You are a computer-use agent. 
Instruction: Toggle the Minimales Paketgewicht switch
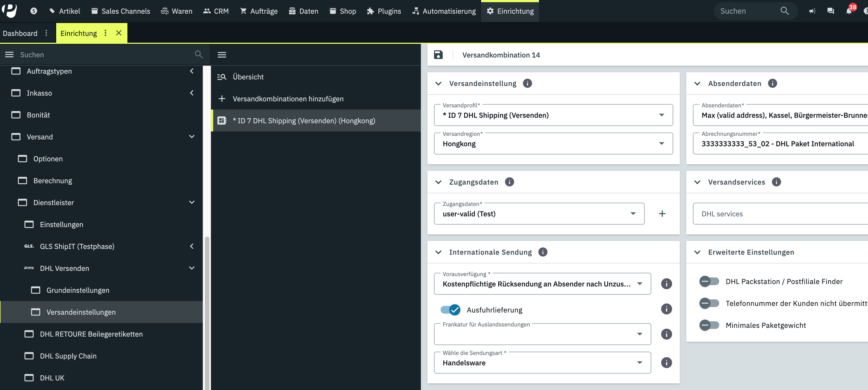[709, 325]
